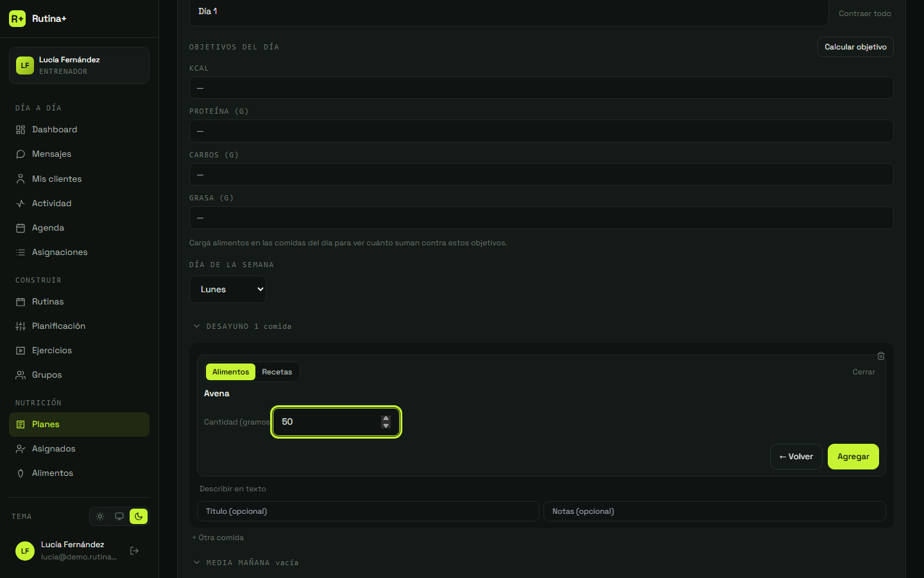Focus the Título (opcional) field
The image size is (924, 578).
coord(368,511)
